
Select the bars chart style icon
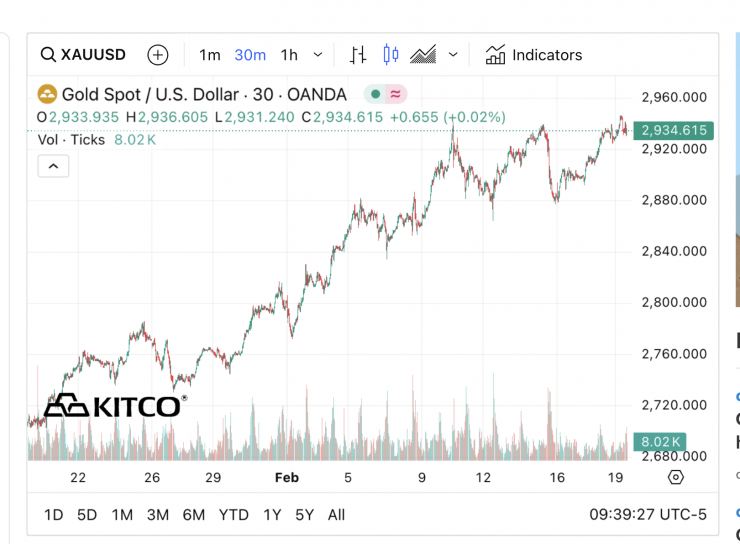point(358,55)
